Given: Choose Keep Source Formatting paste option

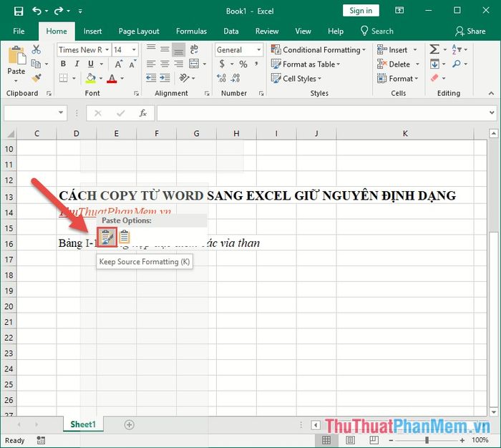Looking at the screenshot, I should [x=107, y=237].
